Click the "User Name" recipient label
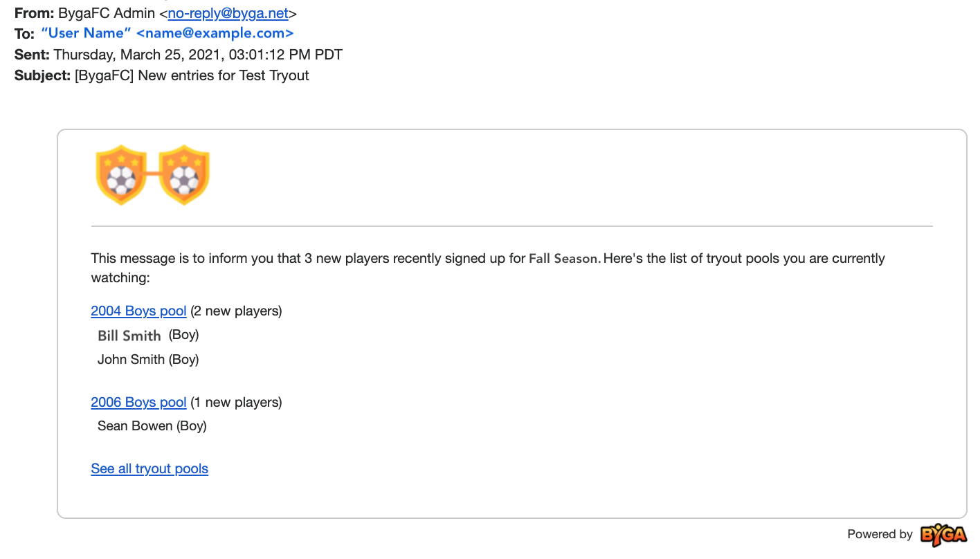This screenshot has height=559, width=980. [86, 33]
